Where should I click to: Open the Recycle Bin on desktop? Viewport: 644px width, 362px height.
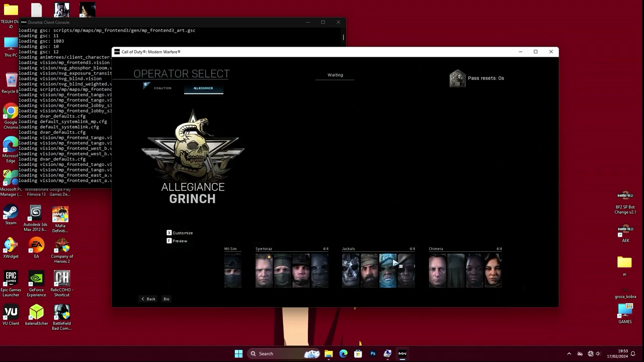(x=11, y=83)
